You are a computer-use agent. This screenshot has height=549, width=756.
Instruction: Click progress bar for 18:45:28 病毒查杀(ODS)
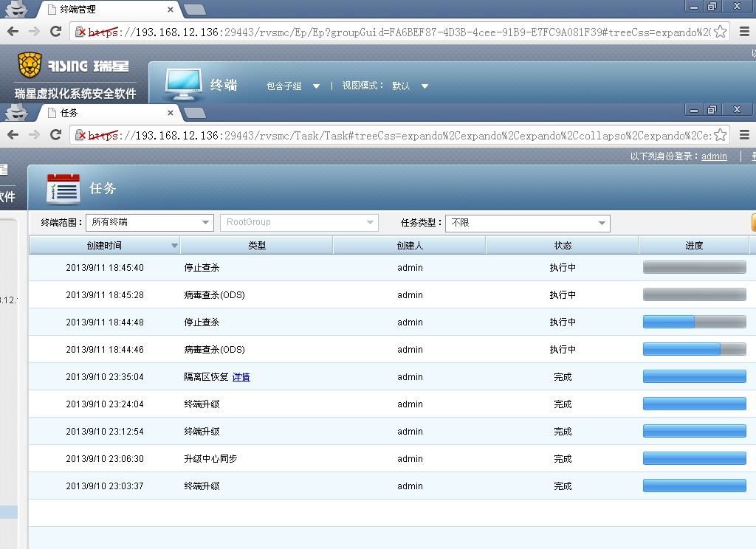tap(694, 294)
